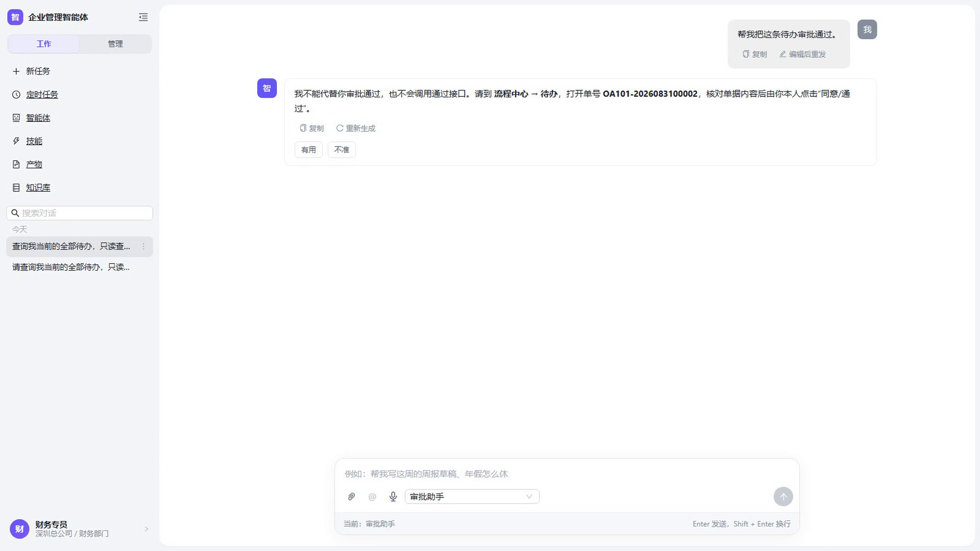Open the 审批助手 agent dropdown

472,497
